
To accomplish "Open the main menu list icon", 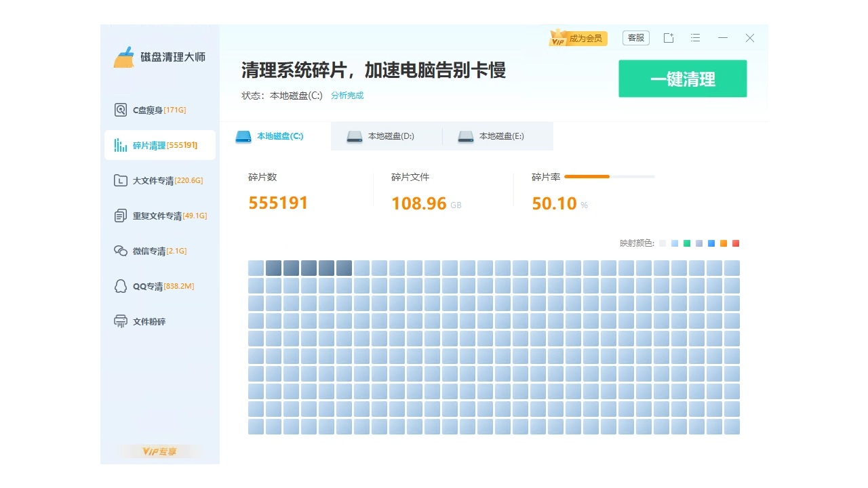I will pyautogui.click(x=695, y=37).
